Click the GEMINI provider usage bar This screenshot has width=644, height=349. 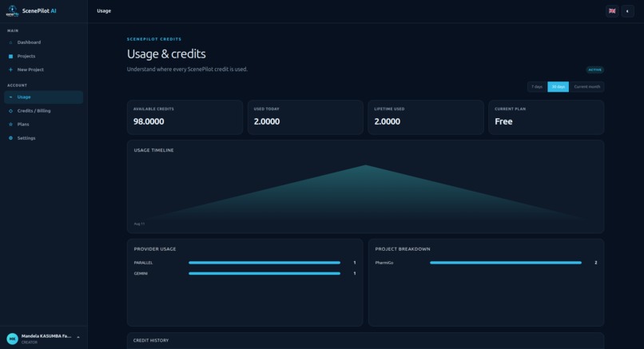[x=264, y=273]
